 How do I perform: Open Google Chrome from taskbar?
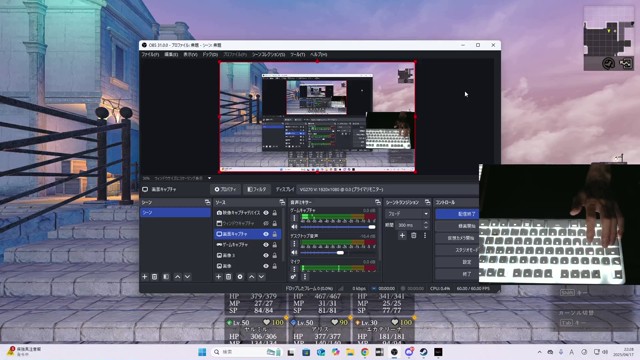click(364, 352)
